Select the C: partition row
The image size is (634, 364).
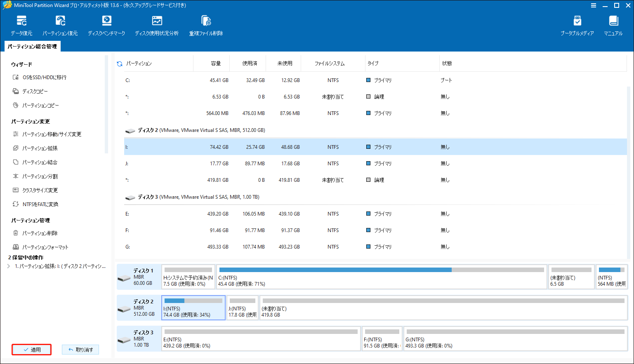375,80
